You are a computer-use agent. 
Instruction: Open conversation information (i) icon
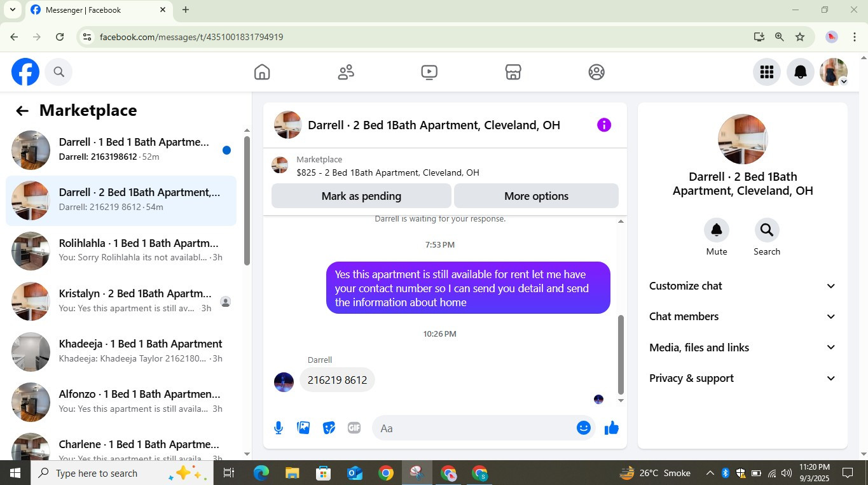coord(604,125)
